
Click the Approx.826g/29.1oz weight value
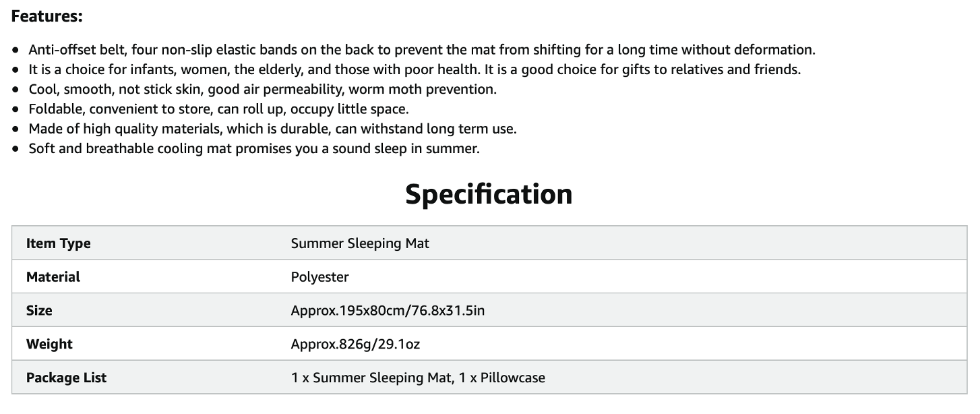(355, 345)
